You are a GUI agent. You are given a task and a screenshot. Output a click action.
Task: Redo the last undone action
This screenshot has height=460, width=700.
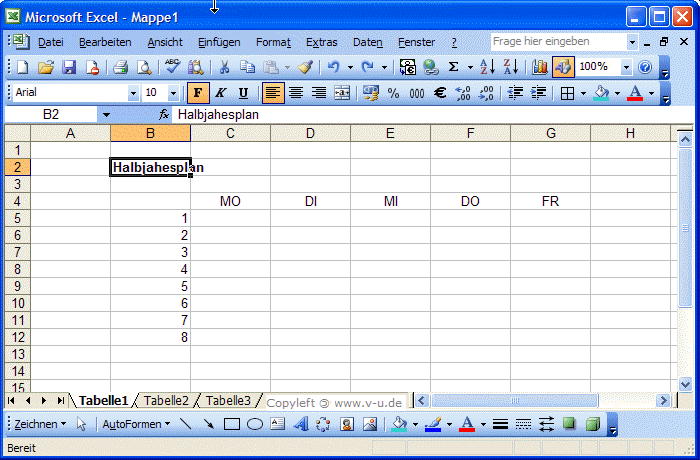[x=367, y=67]
